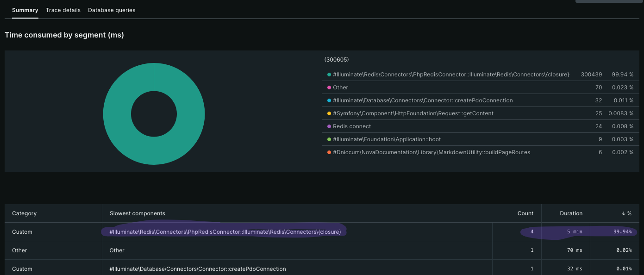Select PhpRedisConnector closure legend entry
The width and height of the screenshot is (644, 275).
click(x=451, y=75)
